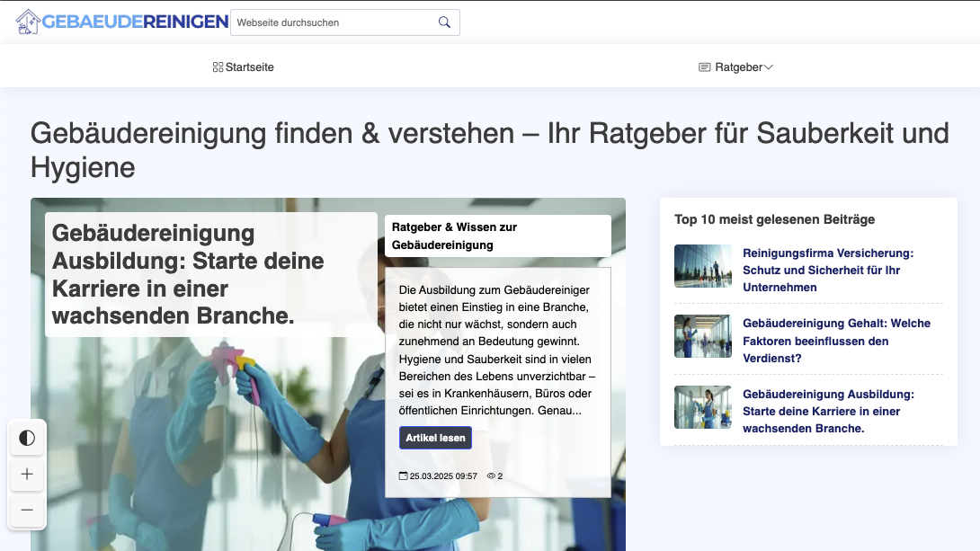
Task: Click the eye icon showing the view count
Action: coord(490,476)
